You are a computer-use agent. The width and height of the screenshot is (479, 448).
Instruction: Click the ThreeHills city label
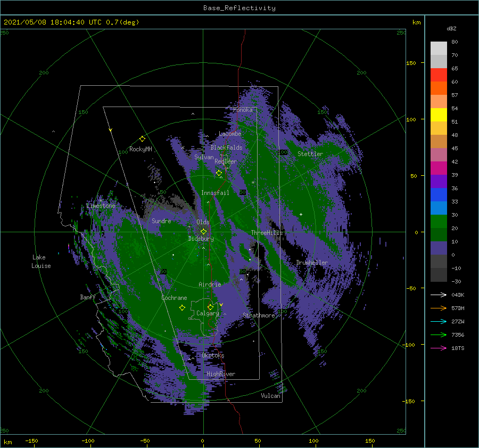(x=267, y=233)
